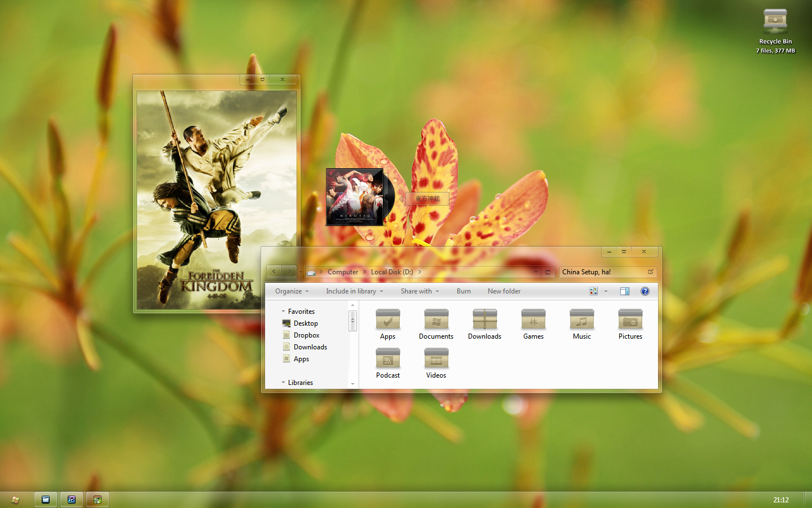This screenshot has height=508, width=812.
Task: Open the Start menu
Action: (15, 500)
